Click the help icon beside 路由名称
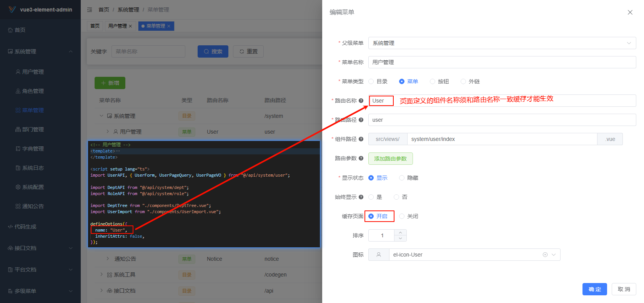This screenshot has height=303, width=644. point(361,101)
